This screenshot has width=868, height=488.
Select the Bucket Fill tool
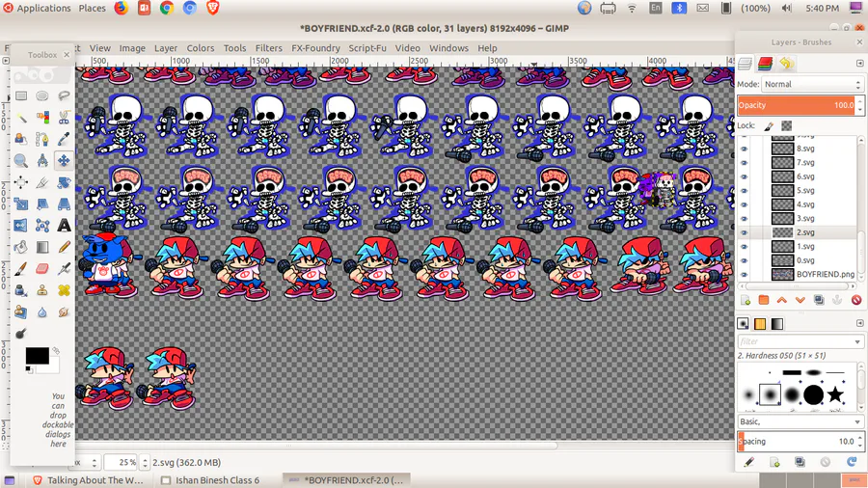click(21, 247)
